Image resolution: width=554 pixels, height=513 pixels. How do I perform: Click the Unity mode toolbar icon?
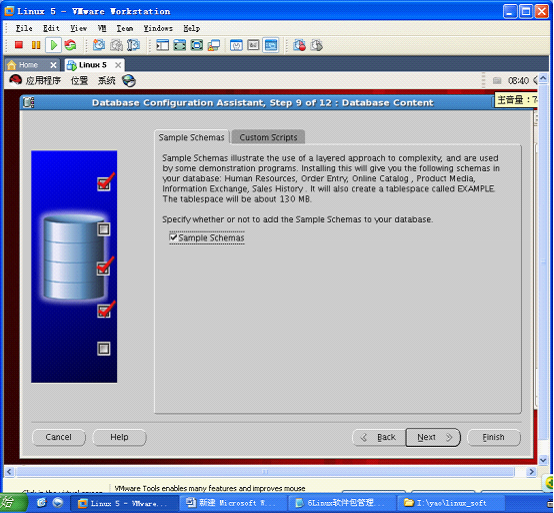(214, 45)
